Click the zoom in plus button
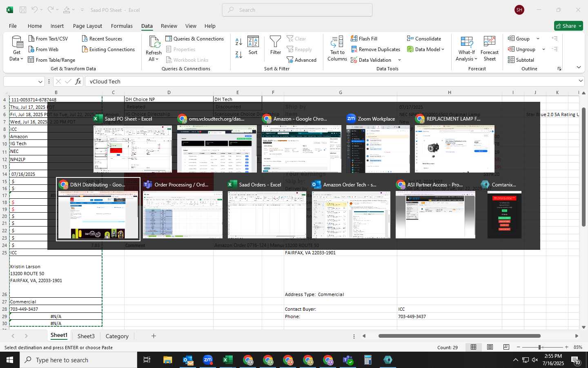The height and width of the screenshot is (368, 588). click(x=566, y=347)
